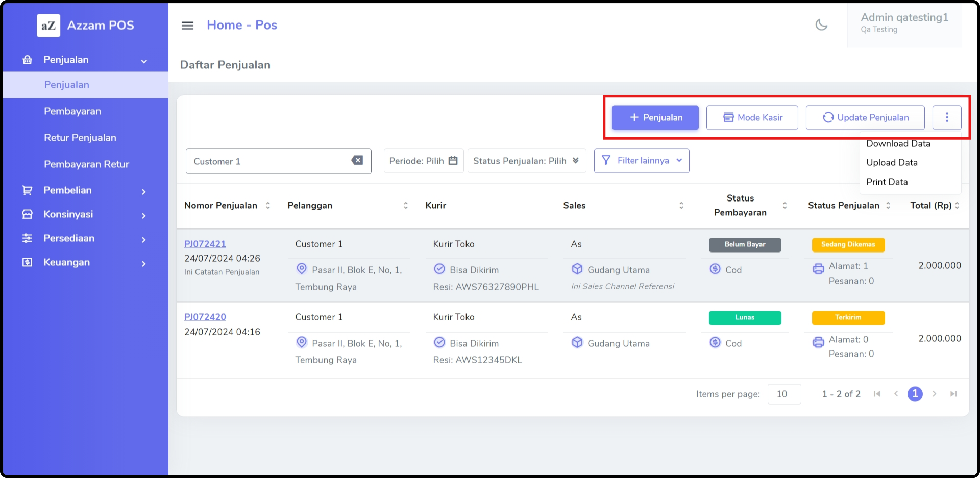Go to the last page

pos(953,394)
